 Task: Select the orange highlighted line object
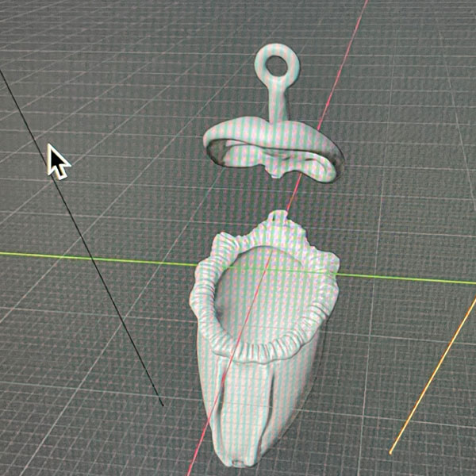[x=433, y=376]
